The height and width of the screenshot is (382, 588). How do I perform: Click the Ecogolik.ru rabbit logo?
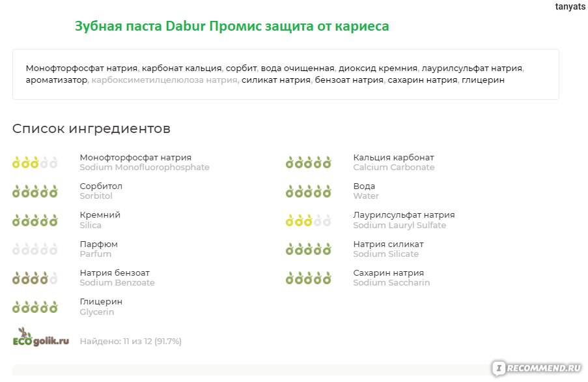click(x=41, y=337)
